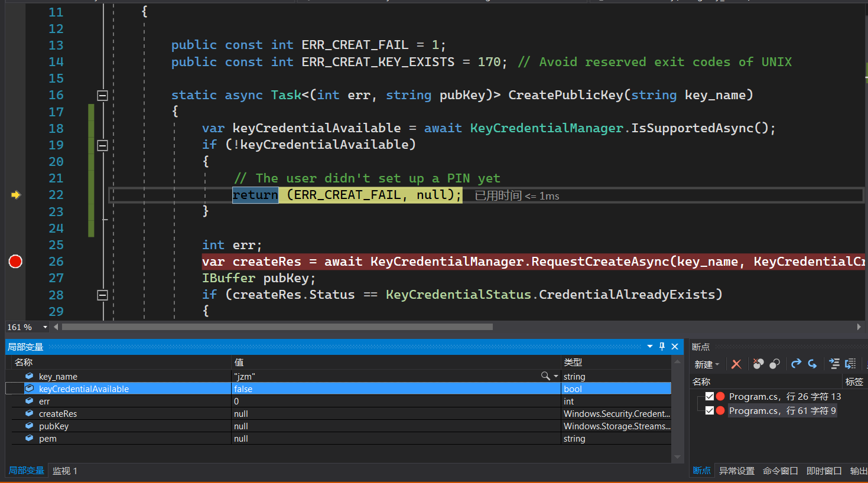The width and height of the screenshot is (868, 483).
Task: Click the go to source code icon
Action: pyautogui.click(x=834, y=364)
